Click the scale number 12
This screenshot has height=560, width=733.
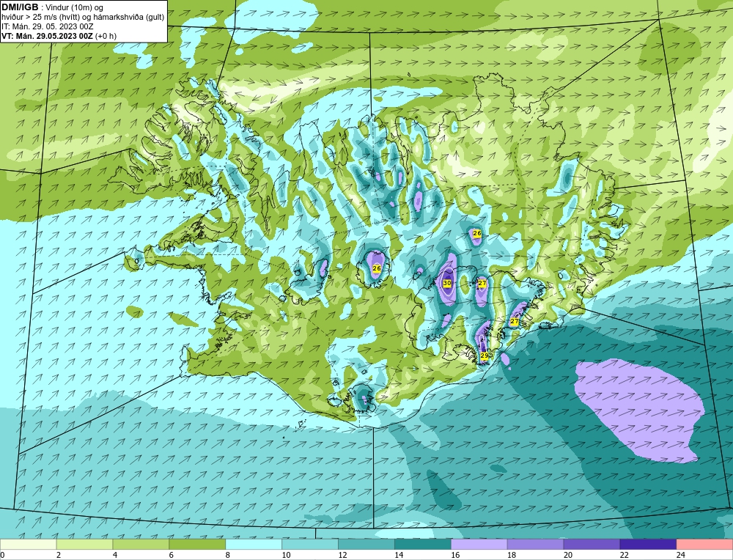click(x=342, y=555)
